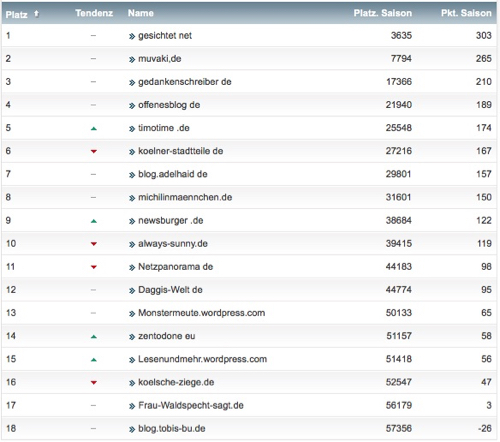Screen dimensions: 500x442
Task: Open muvaki,de link
Action: [x=160, y=59]
